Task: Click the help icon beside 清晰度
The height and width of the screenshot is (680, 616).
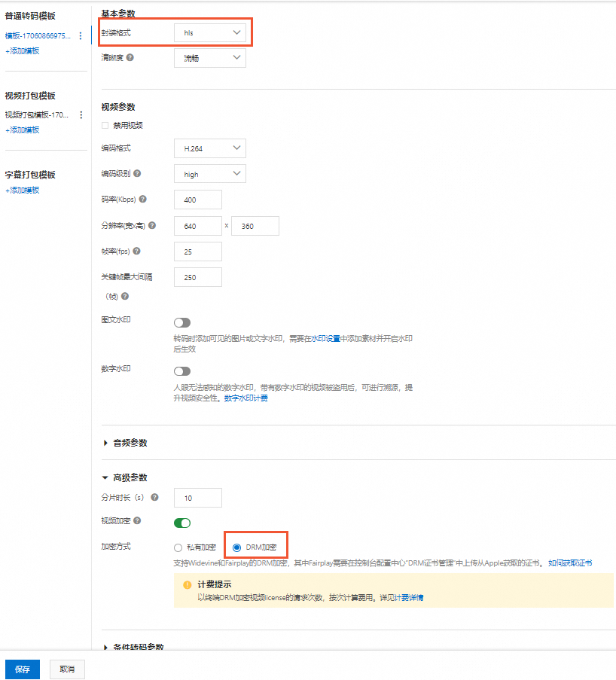Action: click(x=131, y=58)
